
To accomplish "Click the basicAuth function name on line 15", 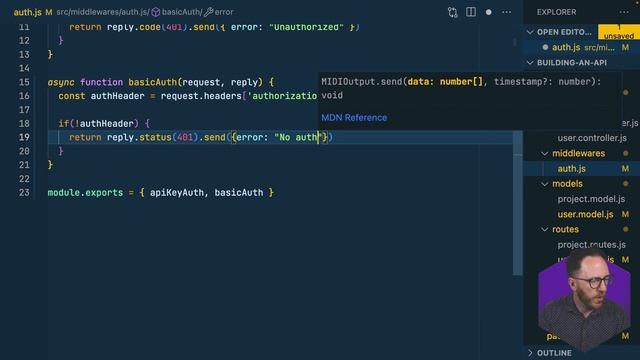I will [153, 82].
